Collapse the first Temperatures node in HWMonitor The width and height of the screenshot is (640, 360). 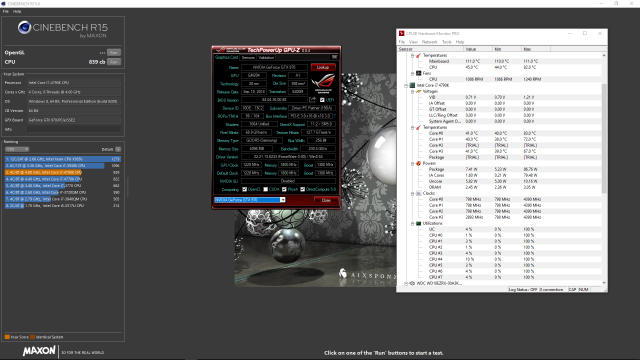[x=412, y=55]
